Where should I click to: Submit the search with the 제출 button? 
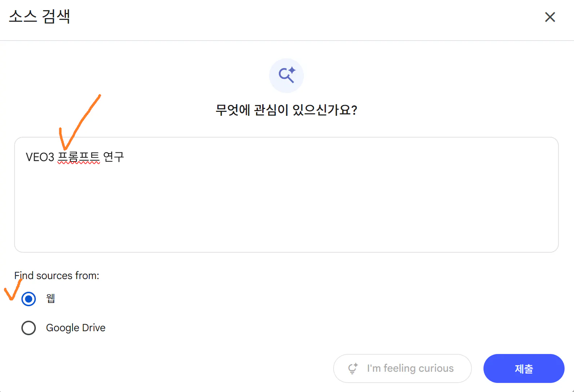tap(523, 368)
